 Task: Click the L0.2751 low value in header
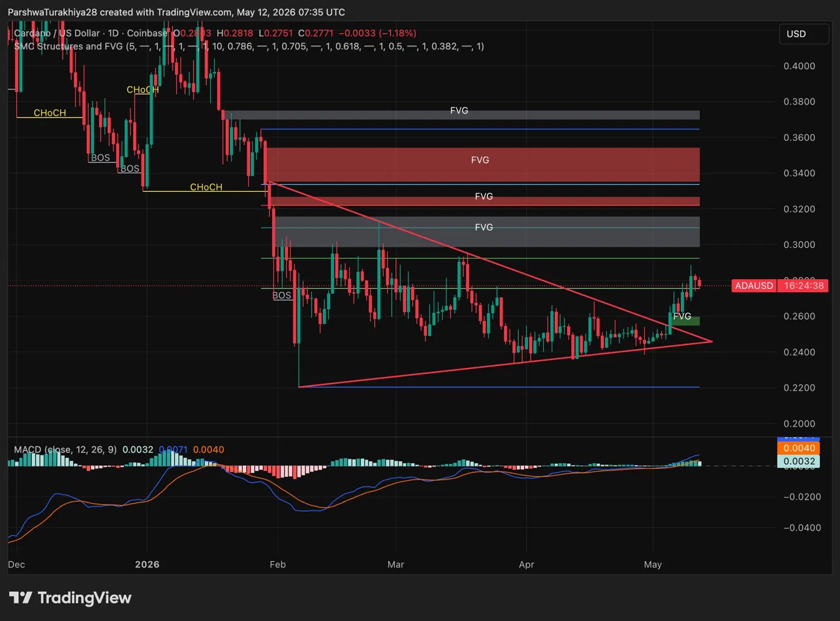[x=277, y=33]
